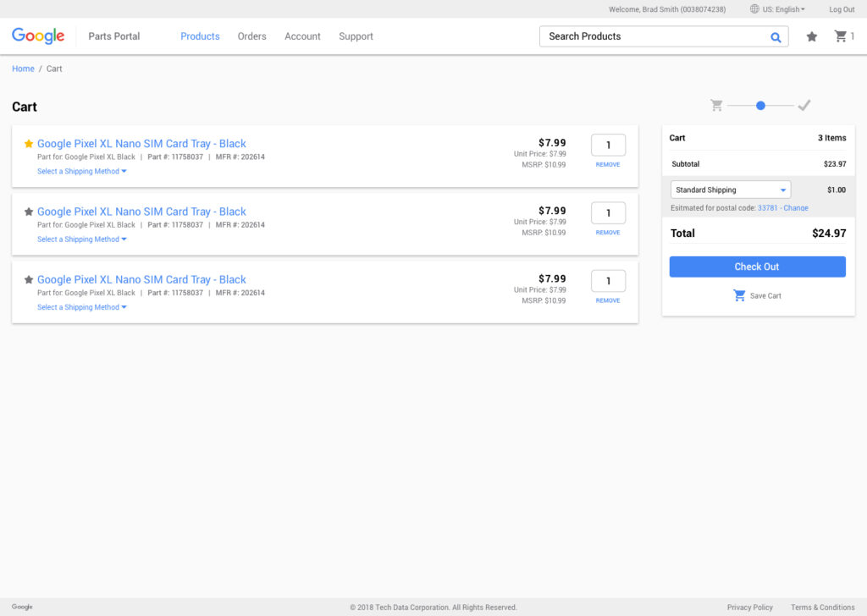The height and width of the screenshot is (616, 867).
Task: Favorite the third cart item using its star
Action: [x=29, y=279]
